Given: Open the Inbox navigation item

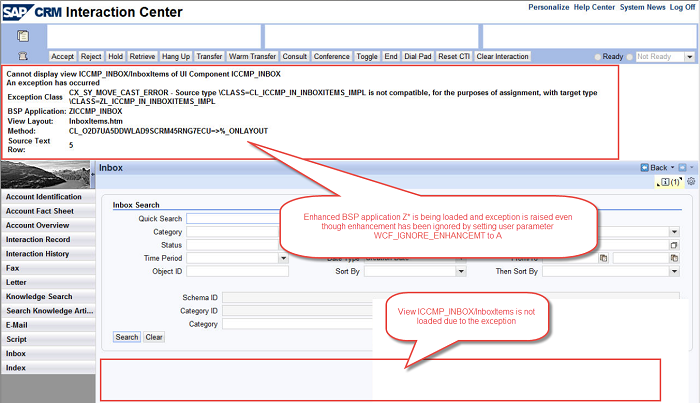Looking at the screenshot, I should (48, 353).
